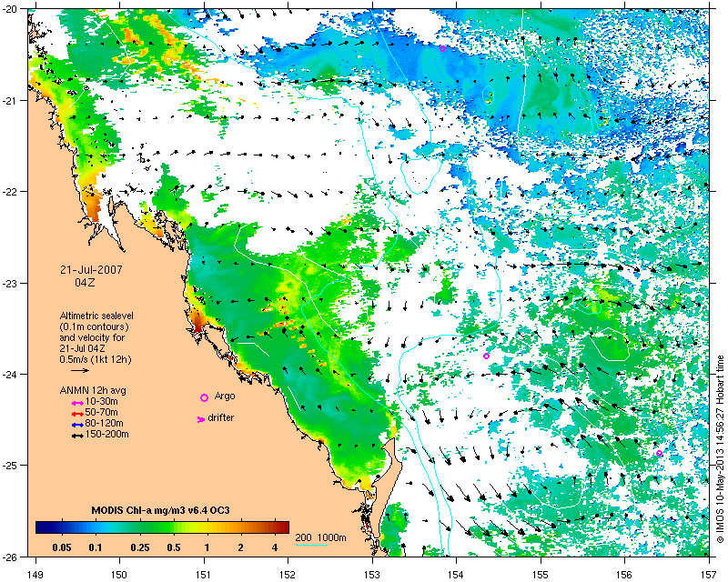
Task: Click the "Argo" legend label
Action: 225,396
